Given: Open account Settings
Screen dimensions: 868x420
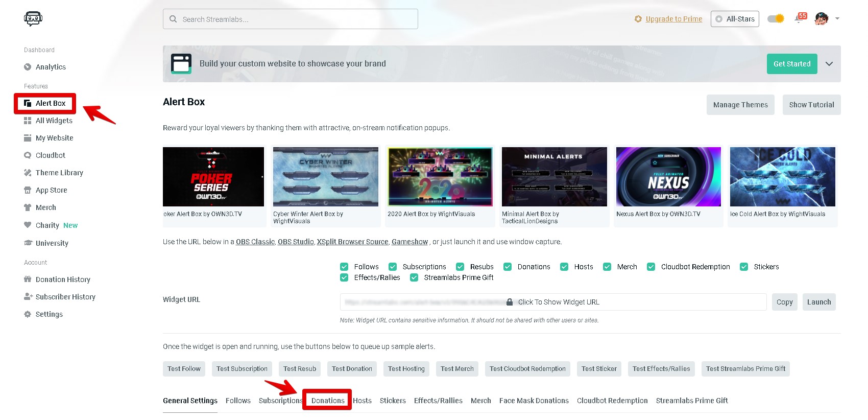Looking at the screenshot, I should click(x=43, y=314).
